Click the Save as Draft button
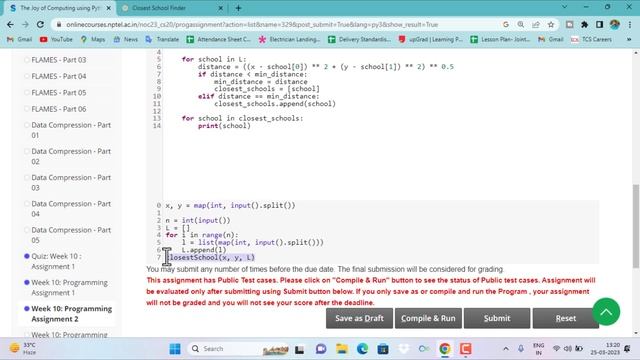This screenshot has width=640, height=360. pyautogui.click(x=359, y=318)
